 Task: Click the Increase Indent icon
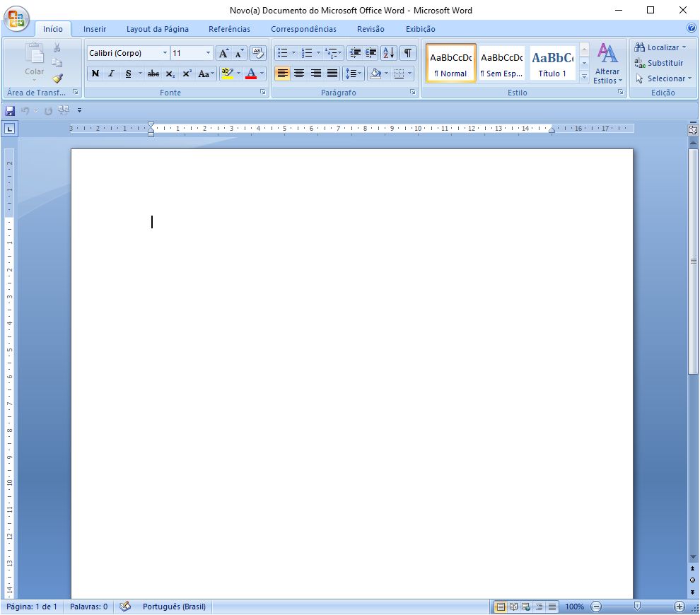(371, 53)
